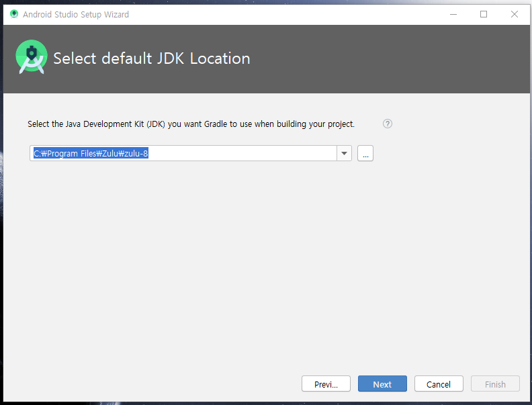Minimize the Setup Wizard window
This screenshot has height=405, width=532.
(x=453, y=14)
